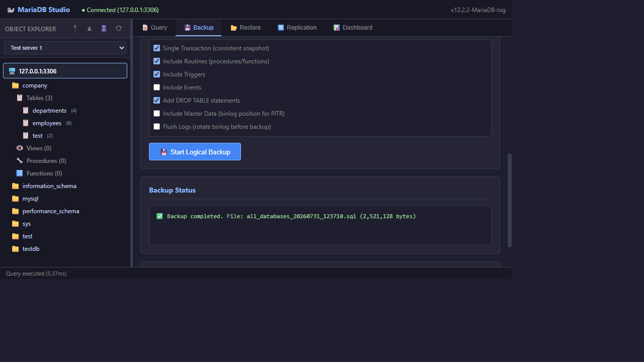Click the Backup panel vertical scrollbar
Screen dimensions: 644x362
[x=510, y=200]
